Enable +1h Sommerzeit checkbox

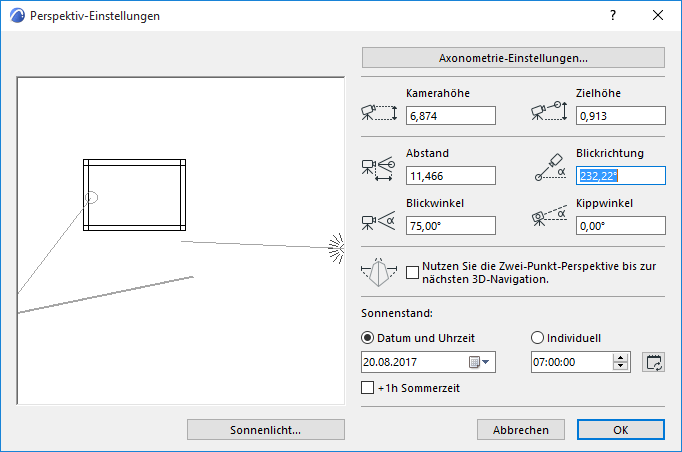(366, 387)
